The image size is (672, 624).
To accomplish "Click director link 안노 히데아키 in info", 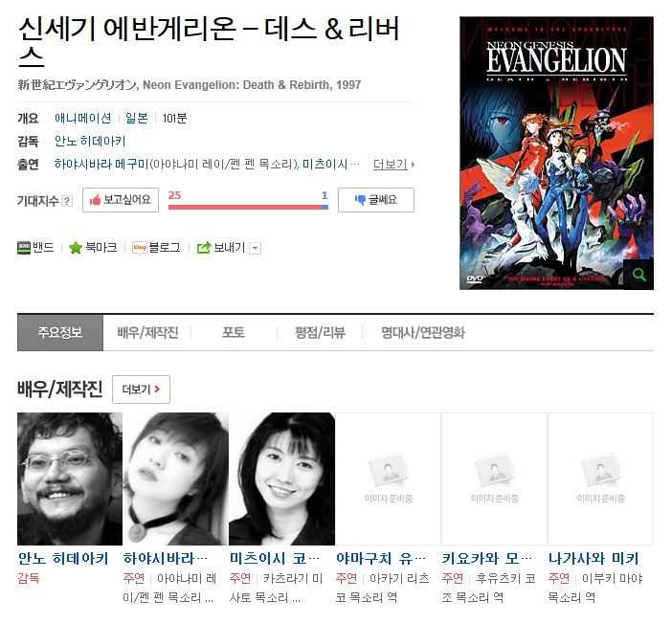I will point(90,141).
